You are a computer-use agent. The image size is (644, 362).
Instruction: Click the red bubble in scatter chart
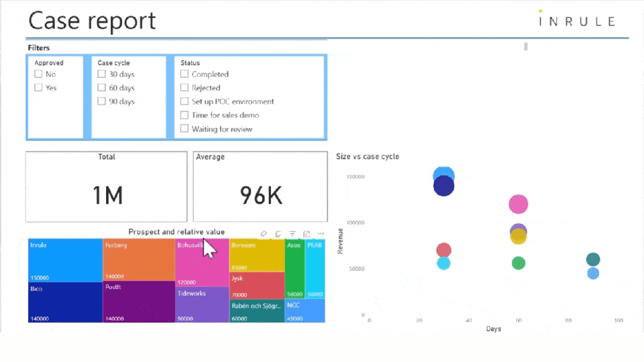(x=443, y=249)
